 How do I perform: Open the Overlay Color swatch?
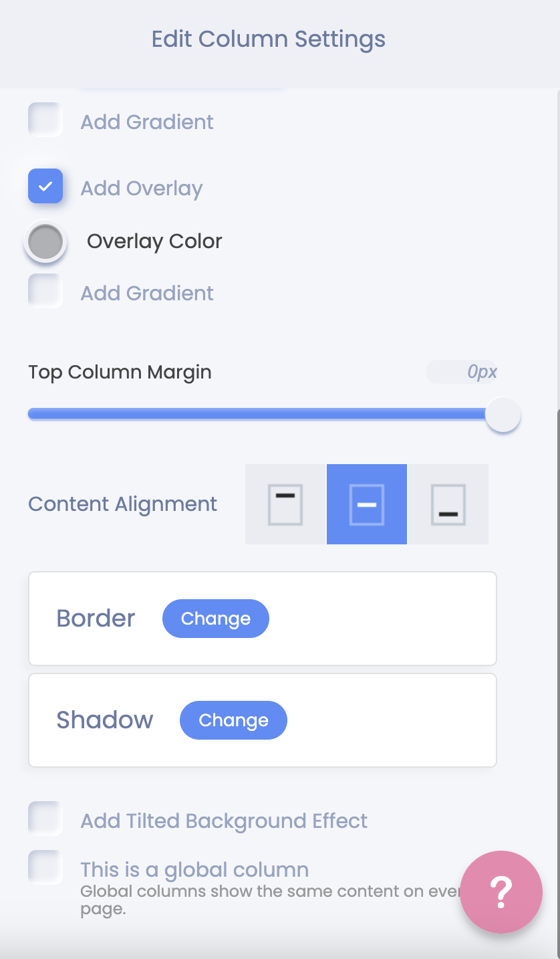(x=45, y=241)
